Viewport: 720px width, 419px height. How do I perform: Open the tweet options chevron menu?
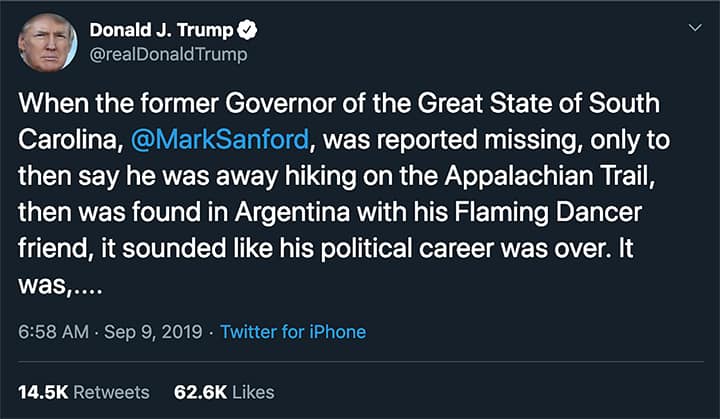[696, 29]
